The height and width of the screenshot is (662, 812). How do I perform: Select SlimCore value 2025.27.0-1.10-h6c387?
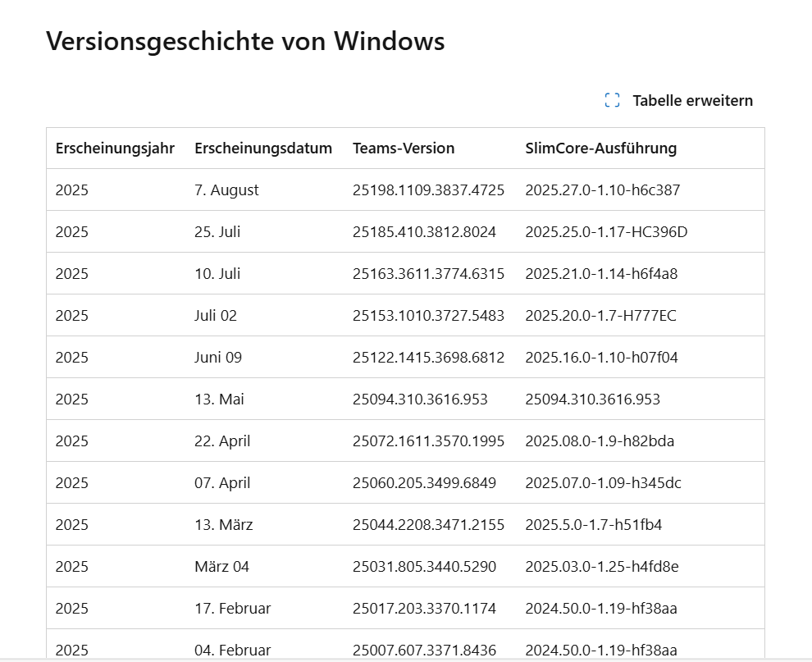(602, 190)
